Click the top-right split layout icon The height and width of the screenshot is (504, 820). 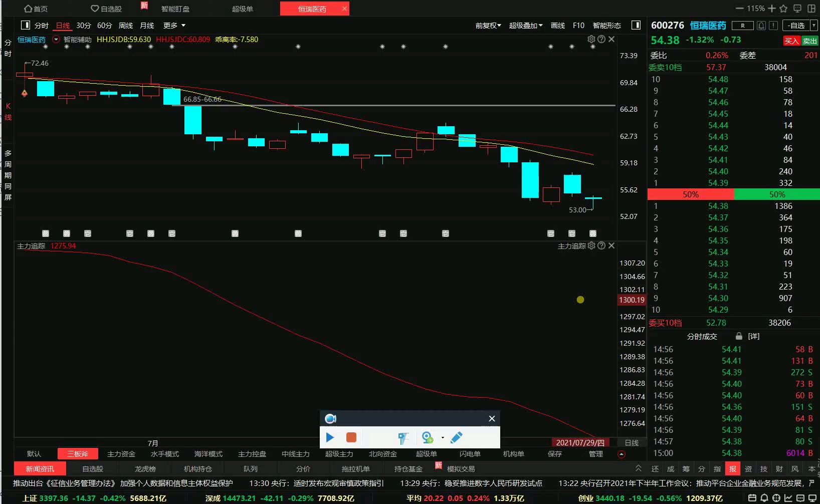811,9
